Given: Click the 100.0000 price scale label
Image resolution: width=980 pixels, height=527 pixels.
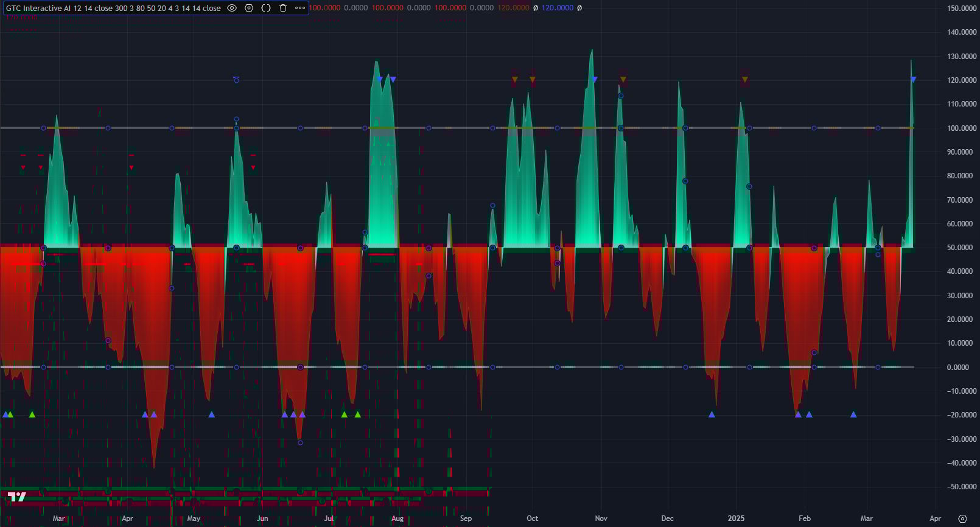Looking at the screenshot, I should coord(962,128).
